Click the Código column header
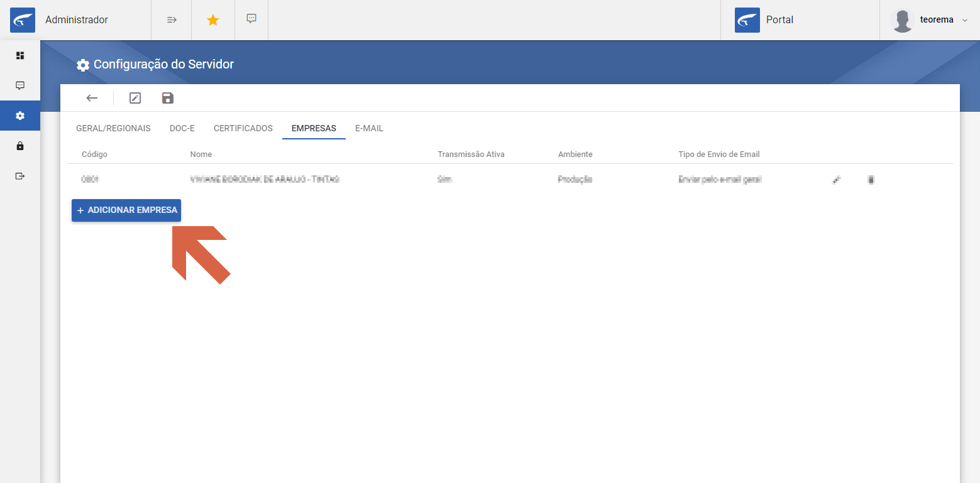Image resolution: width=980 pixels, height=483 pixels. pos(94,155)
